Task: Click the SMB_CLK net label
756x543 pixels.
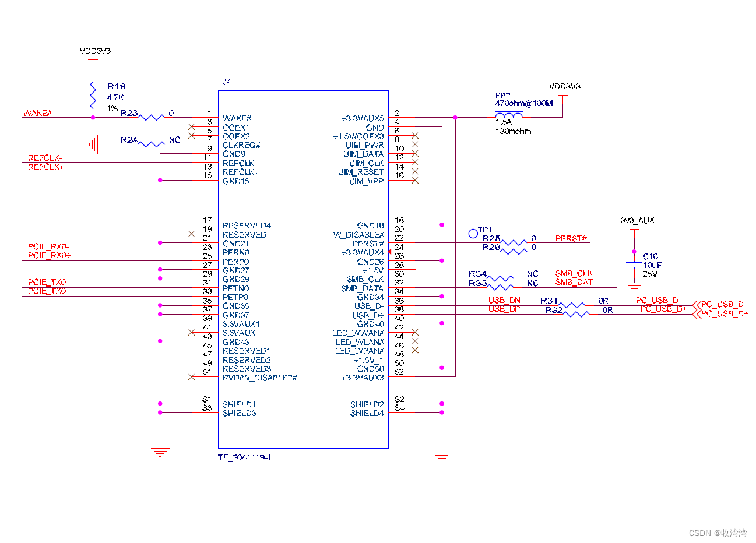Action: coord(574,273)
